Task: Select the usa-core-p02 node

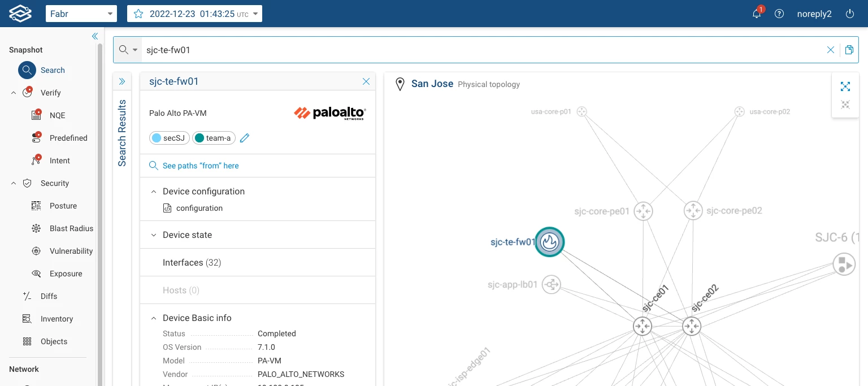Action: click(739, 112)
